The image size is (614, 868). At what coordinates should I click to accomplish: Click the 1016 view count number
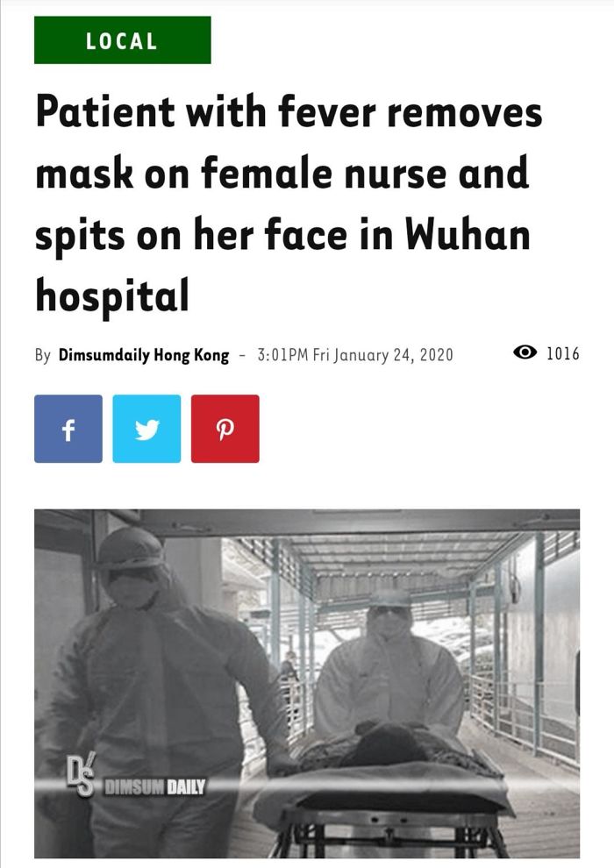tap(563, 353)
